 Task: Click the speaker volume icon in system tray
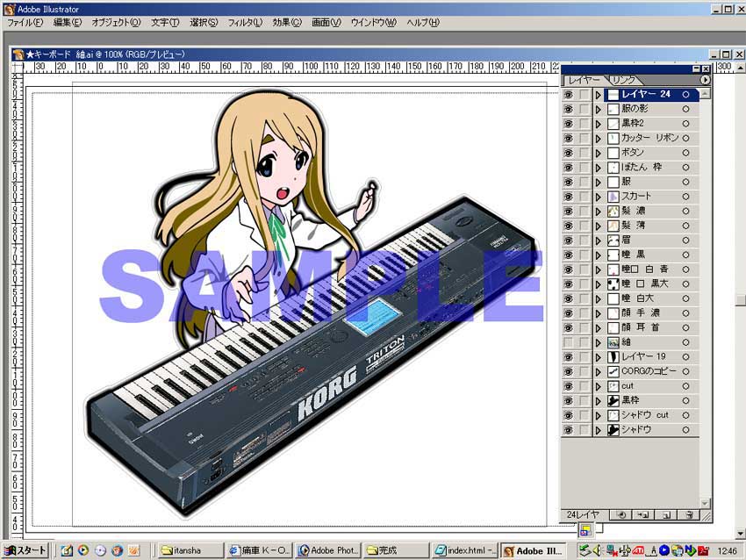(598, 550)
